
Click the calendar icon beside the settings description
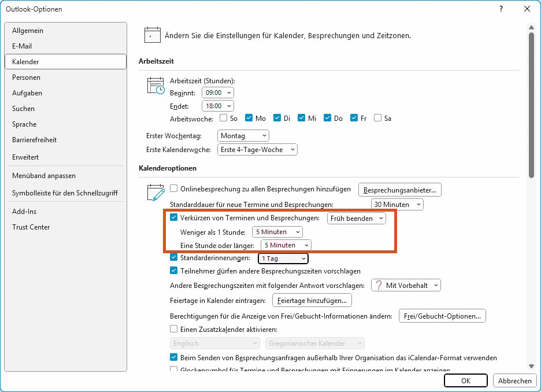[x=152, y=35]
